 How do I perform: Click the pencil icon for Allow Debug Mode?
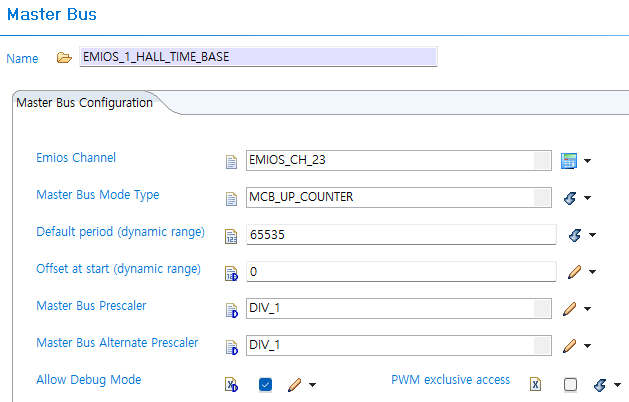pyautogui.click(x=294, y=385)
